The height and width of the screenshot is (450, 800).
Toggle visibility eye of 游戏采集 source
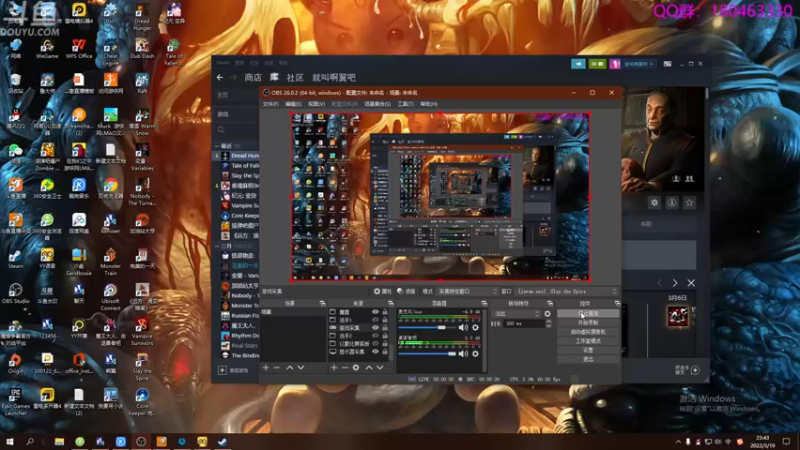(x=376, y=328)
